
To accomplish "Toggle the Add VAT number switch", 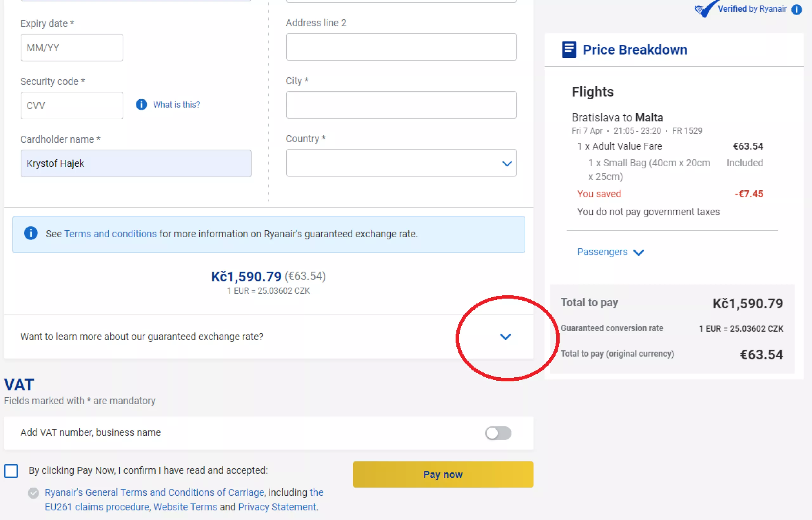I will tap(498, 433).
